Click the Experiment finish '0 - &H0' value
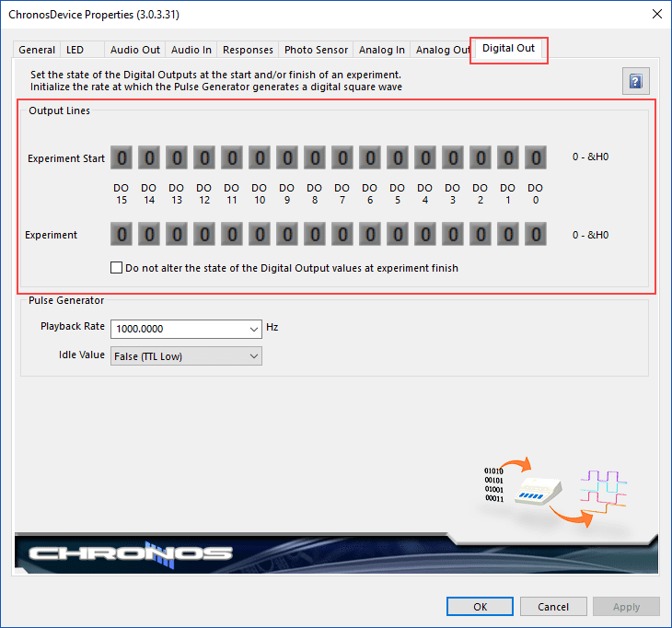 (590, 235)
